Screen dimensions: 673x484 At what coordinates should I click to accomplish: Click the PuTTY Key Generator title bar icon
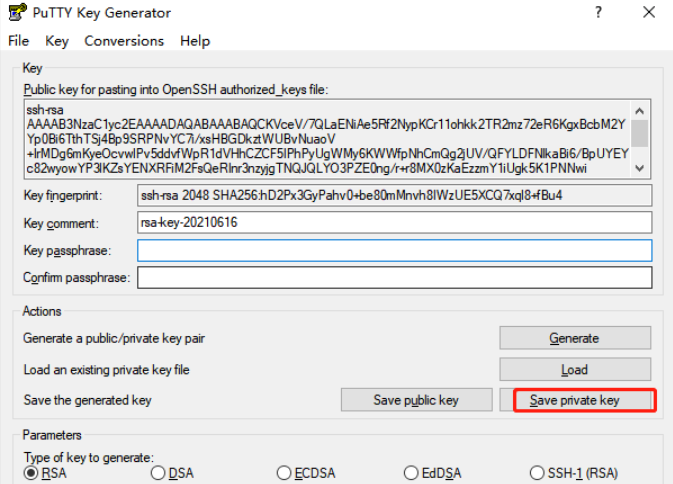coord(16,13)
